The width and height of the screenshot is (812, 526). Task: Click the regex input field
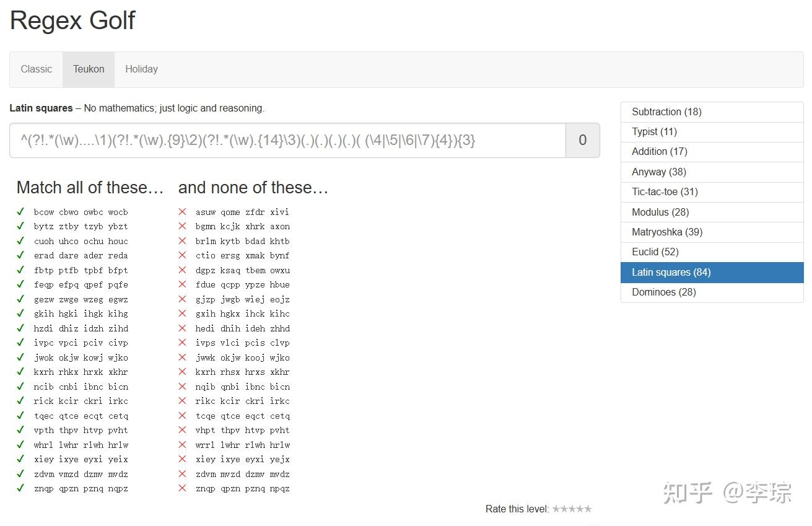tap(287, 141)
